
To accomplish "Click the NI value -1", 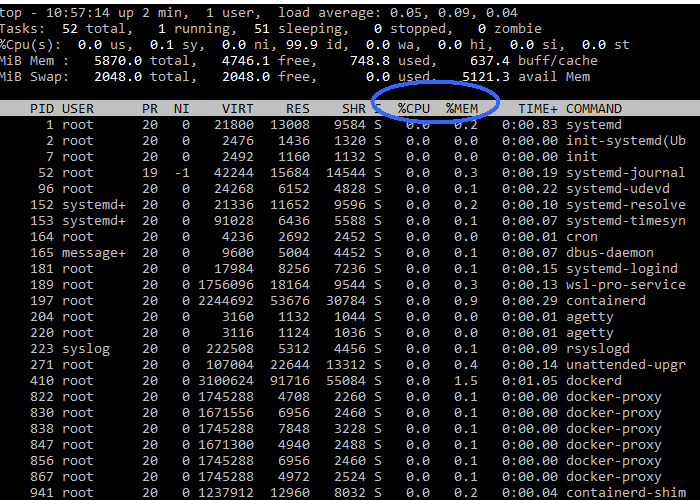I will pos(182,173).
